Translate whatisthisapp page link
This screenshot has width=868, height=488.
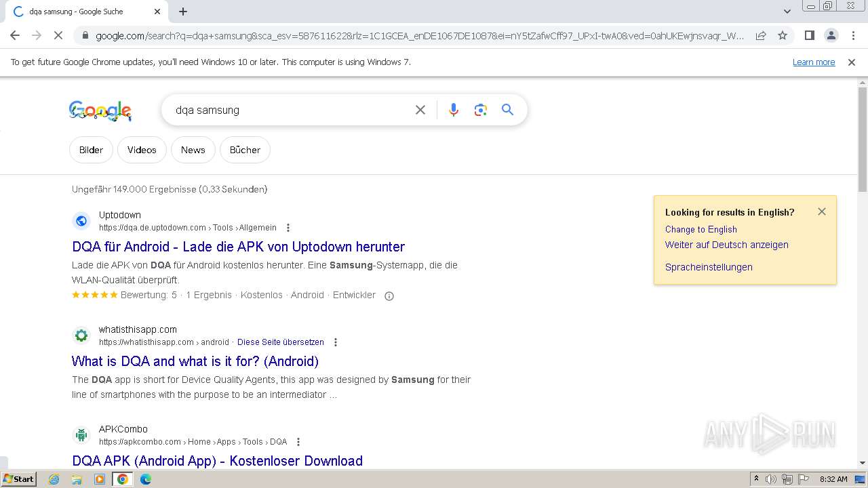coord(281,342)
